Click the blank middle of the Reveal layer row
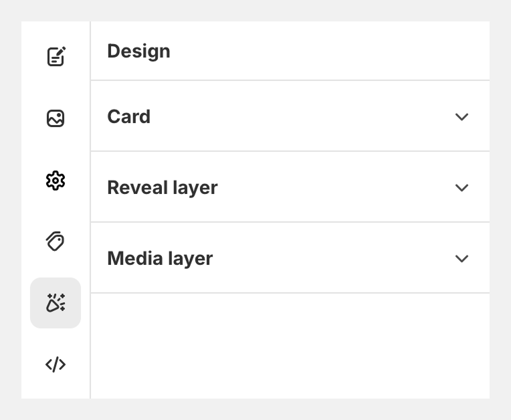The height and width of the screenshot is (420, 511). [334, 187]
